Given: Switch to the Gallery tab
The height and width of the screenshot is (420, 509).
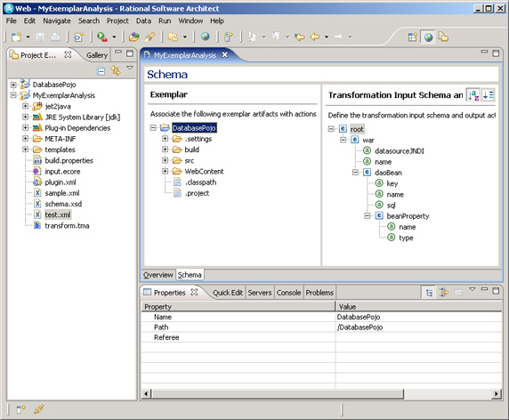Looking at the screenshot, I should [x=97, y=55].
